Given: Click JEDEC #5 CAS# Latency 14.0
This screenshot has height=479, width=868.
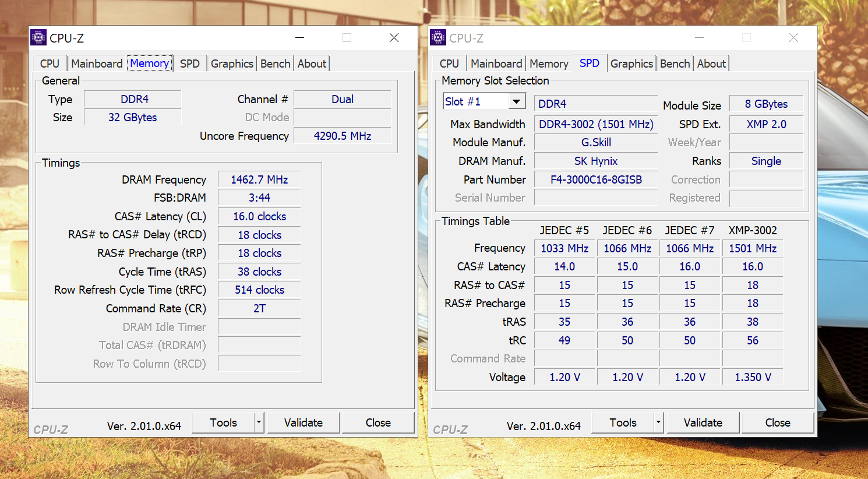Looking at the screenshot, I should coord(564,266).
